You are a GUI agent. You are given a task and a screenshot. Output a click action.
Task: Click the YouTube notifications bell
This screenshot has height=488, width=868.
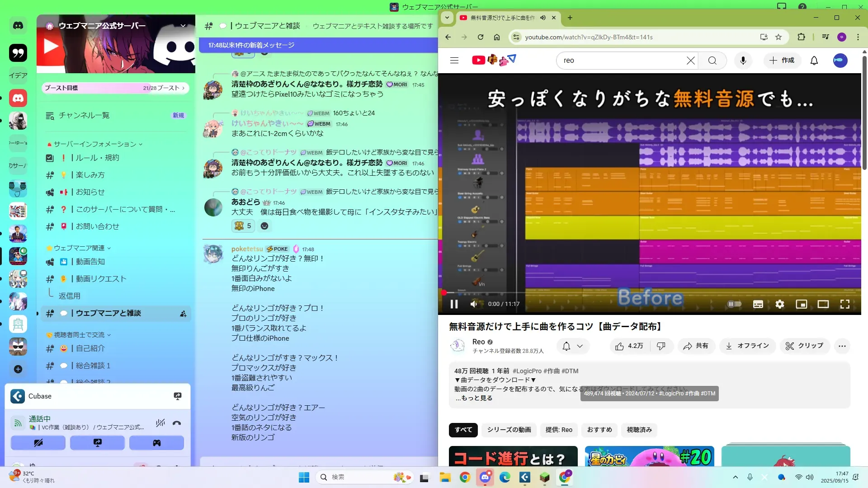pos(814,61)
